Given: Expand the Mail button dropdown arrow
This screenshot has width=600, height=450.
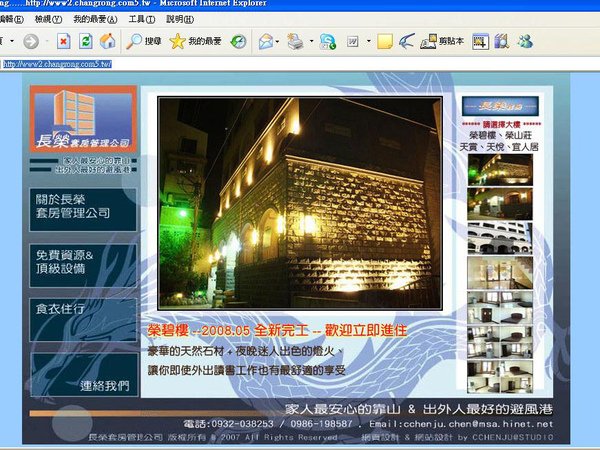Looking at the screenshot, I should (x=277, y=41).
